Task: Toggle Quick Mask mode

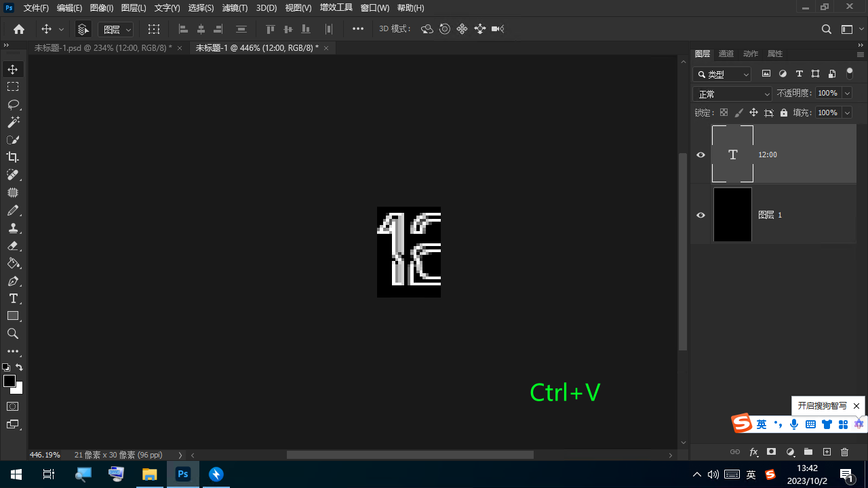Action: tap(13, 407)
